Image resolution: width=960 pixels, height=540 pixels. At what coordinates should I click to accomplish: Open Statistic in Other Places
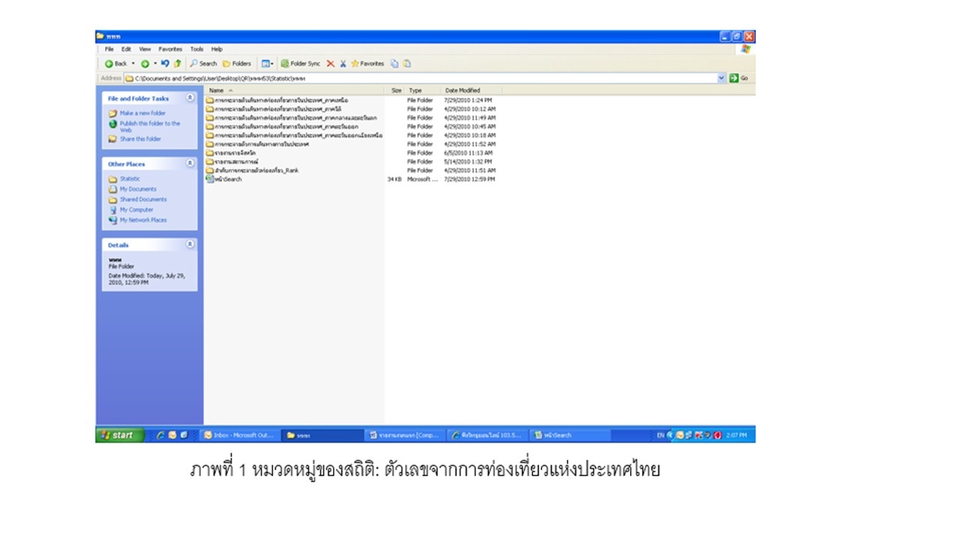pos(130,179)
